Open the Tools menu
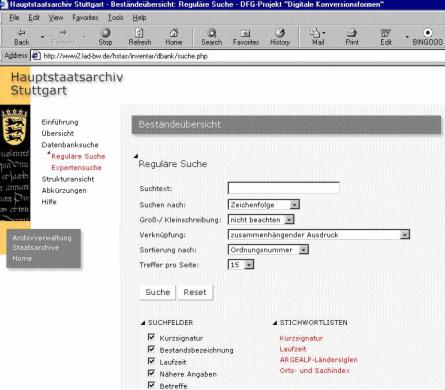445x390 pixels. tap(115, 18)
